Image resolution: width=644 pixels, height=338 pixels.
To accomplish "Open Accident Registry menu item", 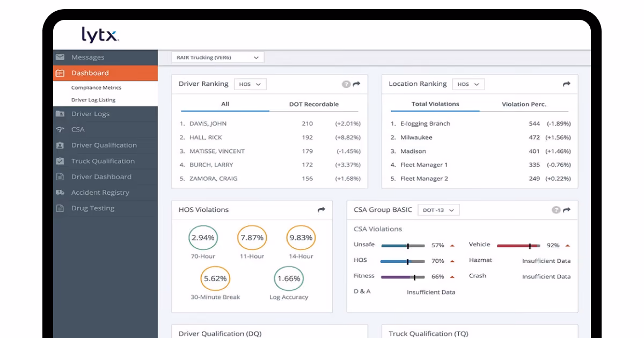I will click(x=105, y=193).
